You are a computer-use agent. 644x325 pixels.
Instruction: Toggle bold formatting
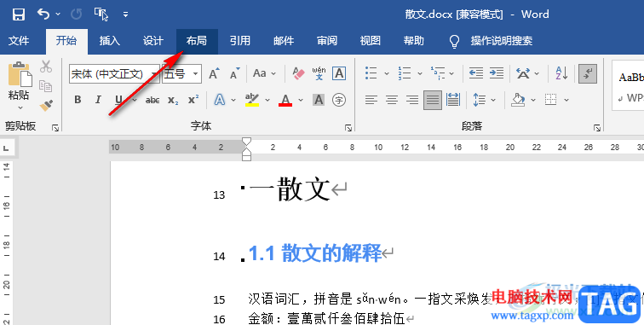click(x=78, y=100)
